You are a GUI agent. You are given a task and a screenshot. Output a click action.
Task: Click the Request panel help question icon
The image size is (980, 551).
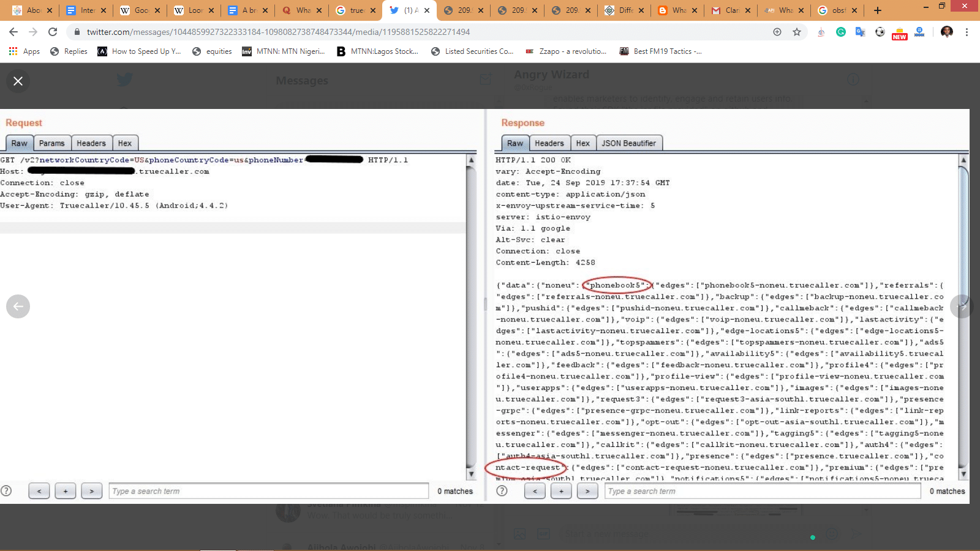(6, 491)
